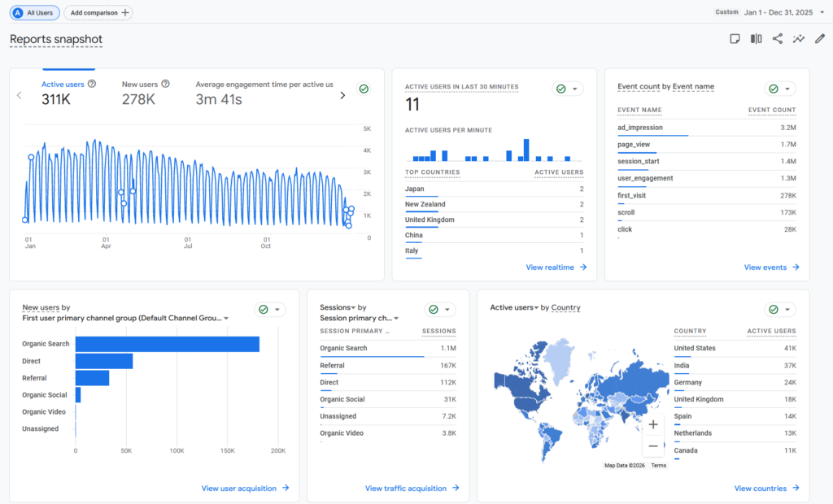833x504 pixels.
Task: Click the Add comparison button
Action: pos(98,13)
